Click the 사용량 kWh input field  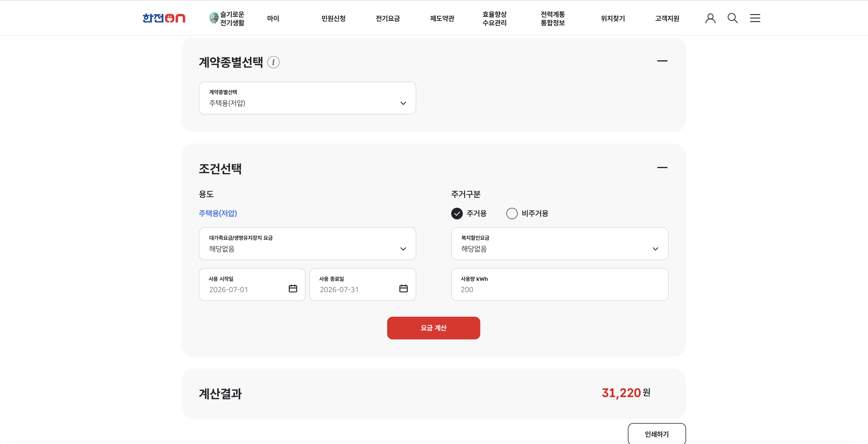(559, 285)
